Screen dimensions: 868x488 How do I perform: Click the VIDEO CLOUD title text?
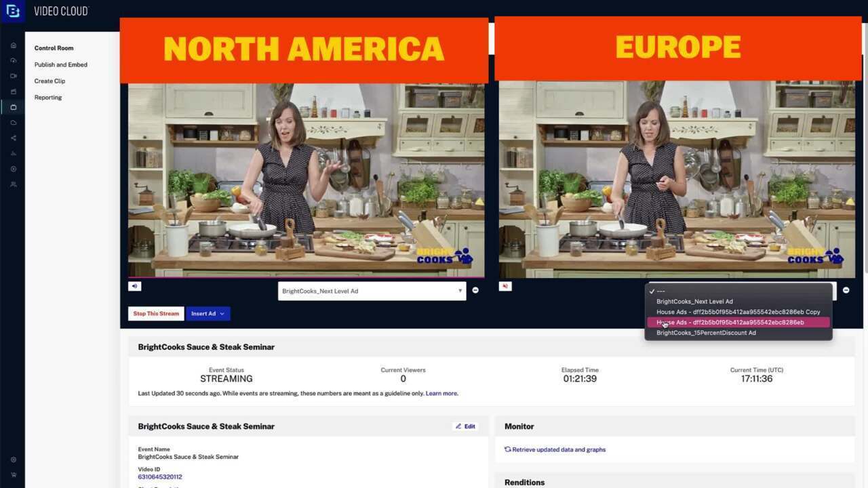[61, 12]
